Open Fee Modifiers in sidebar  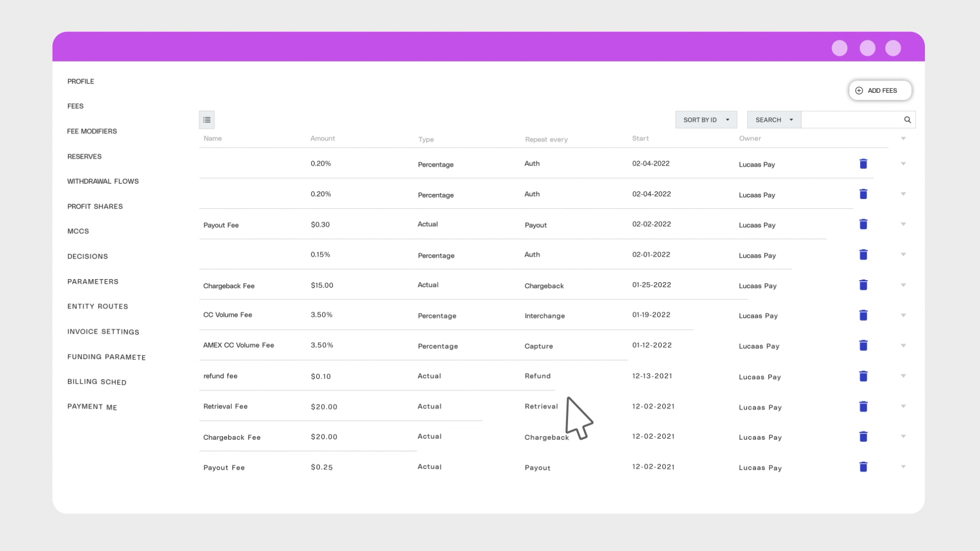pyautogui.click(x=92, y=131)
